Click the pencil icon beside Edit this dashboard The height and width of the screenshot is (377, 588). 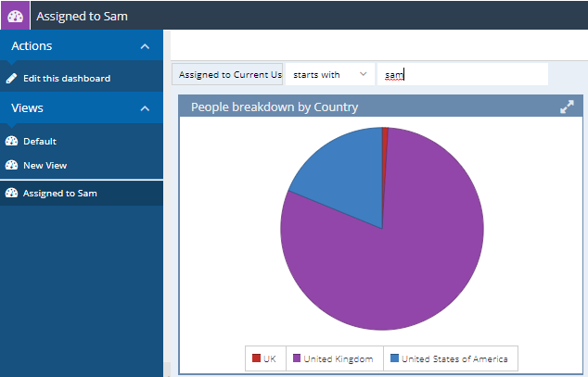pos(12,78)
